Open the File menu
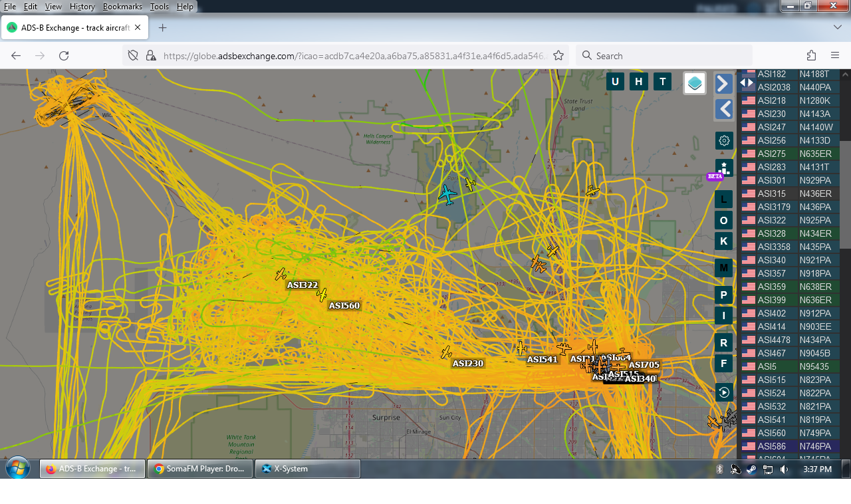This screenshot has height=504, width=851. (x=10, y=6)
